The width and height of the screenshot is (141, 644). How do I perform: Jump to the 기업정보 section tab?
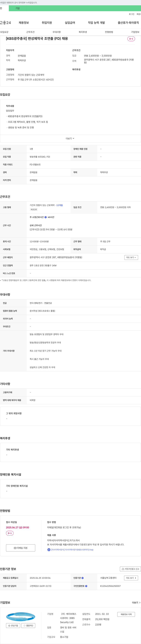pyautogui.click(x=135, y=32)
